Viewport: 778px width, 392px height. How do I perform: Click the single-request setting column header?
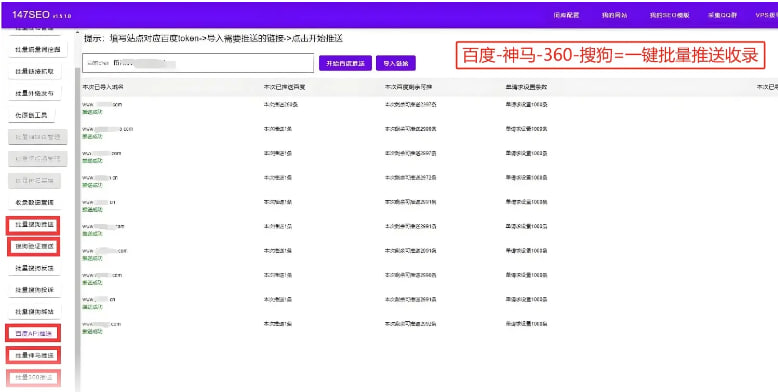click(x=526, y=87)
